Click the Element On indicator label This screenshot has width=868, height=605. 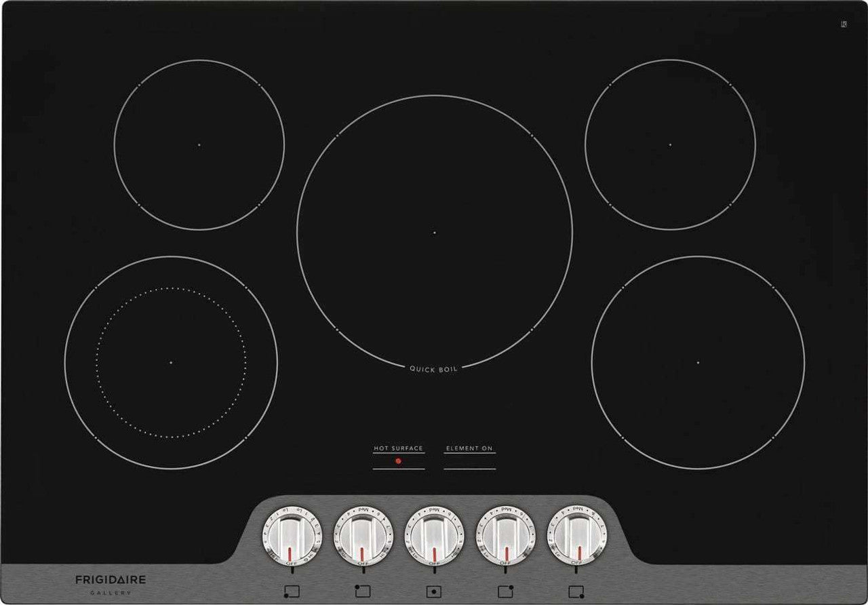(x=469, y=449)
